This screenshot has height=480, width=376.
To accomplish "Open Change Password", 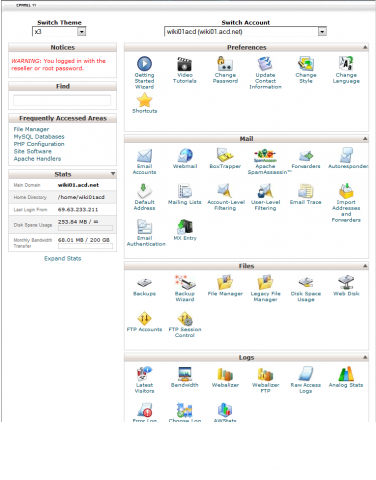I will (x=225, y=70).
